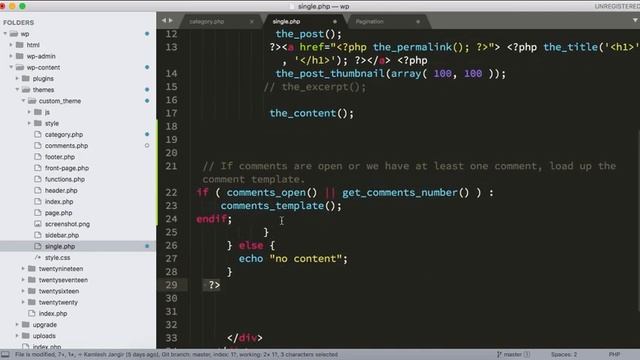Click the image icon next to screenshot.png
Screen dimensions: 640x360
pyautogui.click(x=38, y=224)
